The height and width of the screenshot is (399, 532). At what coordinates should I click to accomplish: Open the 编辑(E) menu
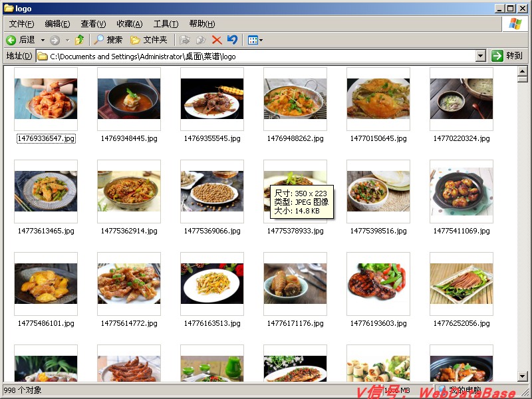coord(57,24)
